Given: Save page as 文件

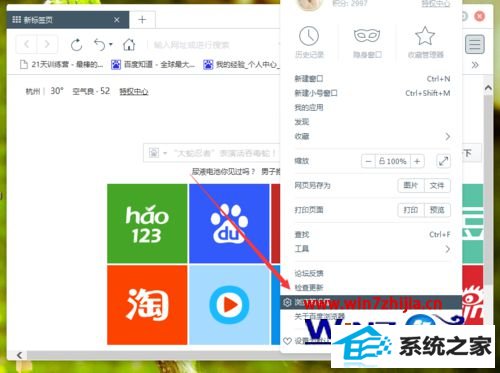Looking at the screenshot, I should pos(437,185).
